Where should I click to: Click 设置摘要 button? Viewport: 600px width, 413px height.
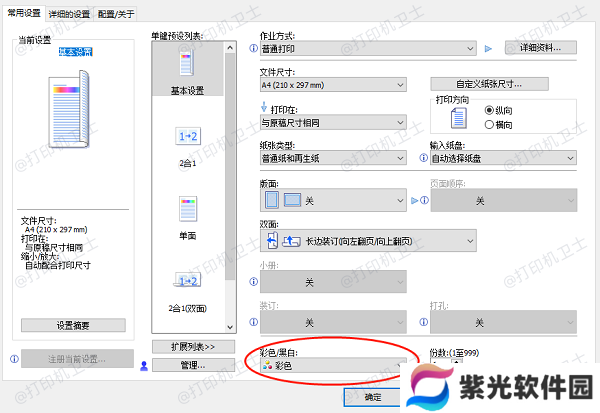point(73,325)
